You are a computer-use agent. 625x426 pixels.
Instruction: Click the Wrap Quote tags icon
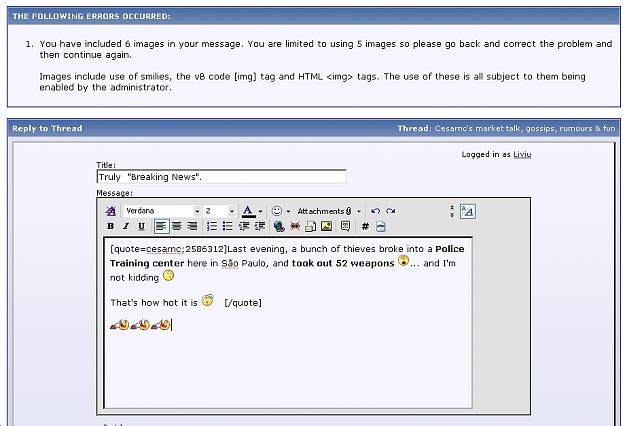pyautogui.click(x=345, y=226)
